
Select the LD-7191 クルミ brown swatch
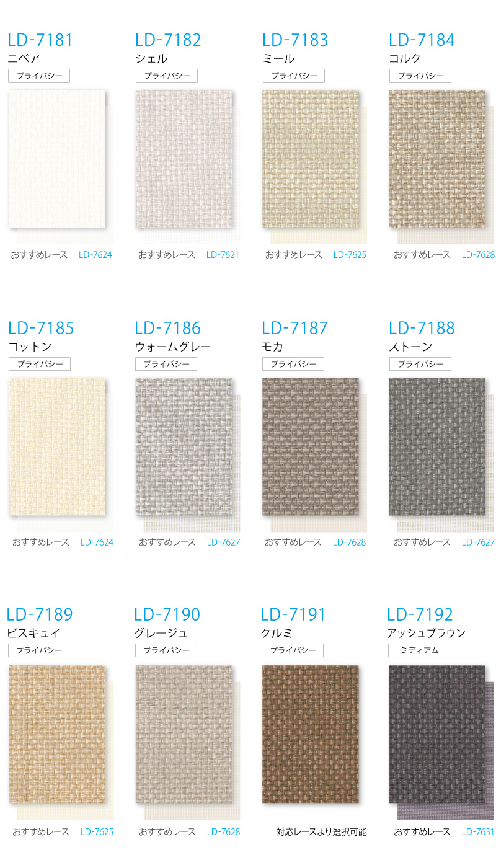pyautogui.click(x=311, y=735)
